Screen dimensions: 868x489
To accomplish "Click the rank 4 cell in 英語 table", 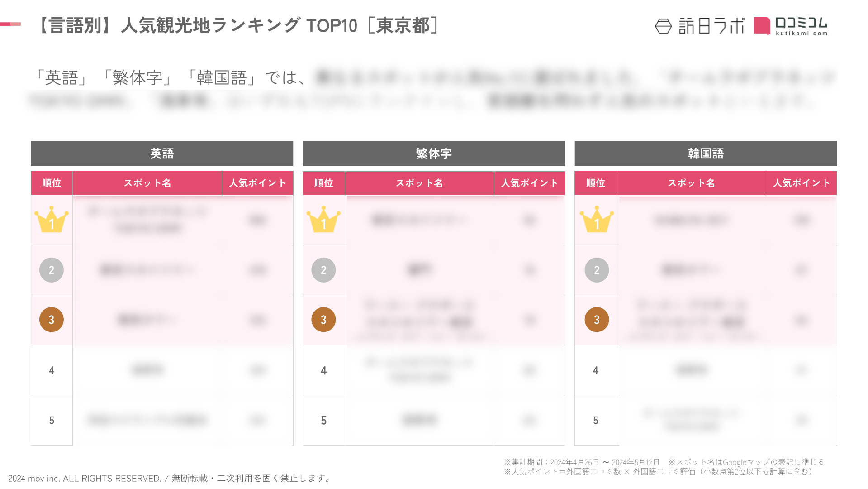I will click(52, 370).
